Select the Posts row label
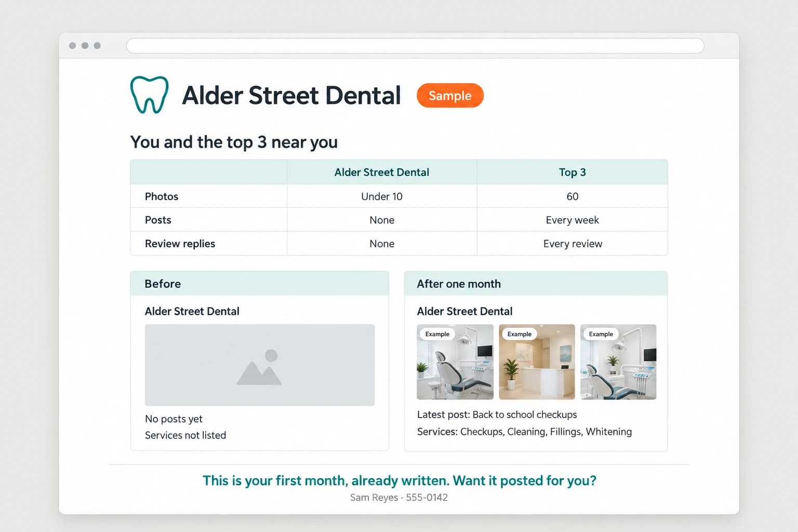 pos(158,220)
